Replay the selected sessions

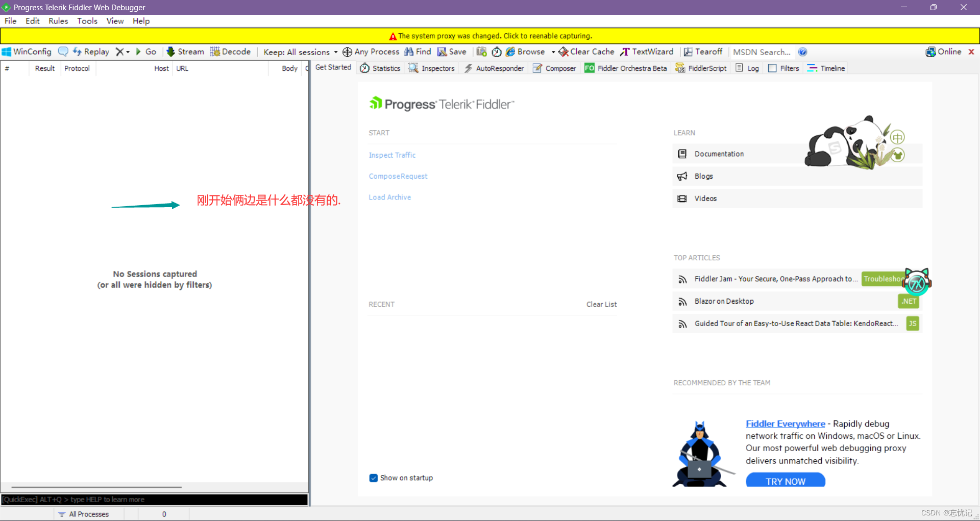point(91,52)
